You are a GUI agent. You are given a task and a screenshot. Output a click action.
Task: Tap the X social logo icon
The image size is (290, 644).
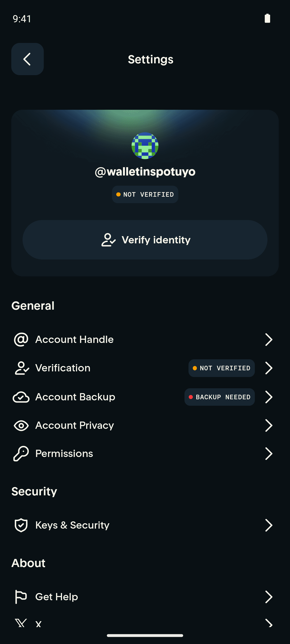[21, 623]
